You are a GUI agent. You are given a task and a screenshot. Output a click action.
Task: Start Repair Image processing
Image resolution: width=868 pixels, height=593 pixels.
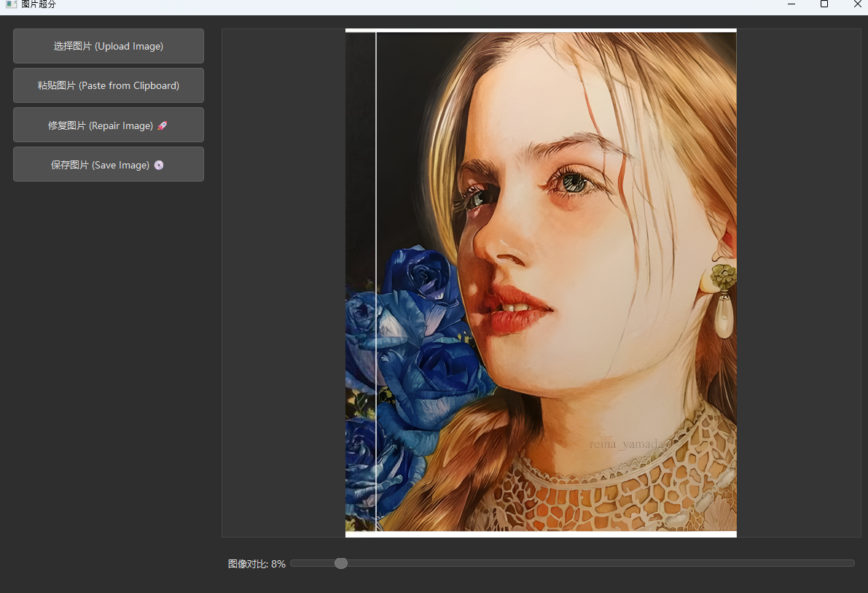coord(109,125)
